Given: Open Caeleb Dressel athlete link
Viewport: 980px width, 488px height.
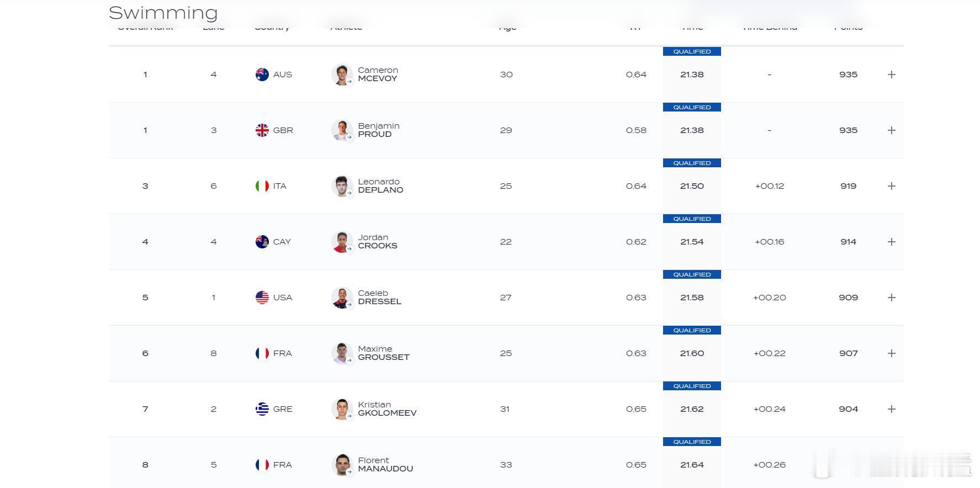Looking at the screenshot, I should [379, 298].
